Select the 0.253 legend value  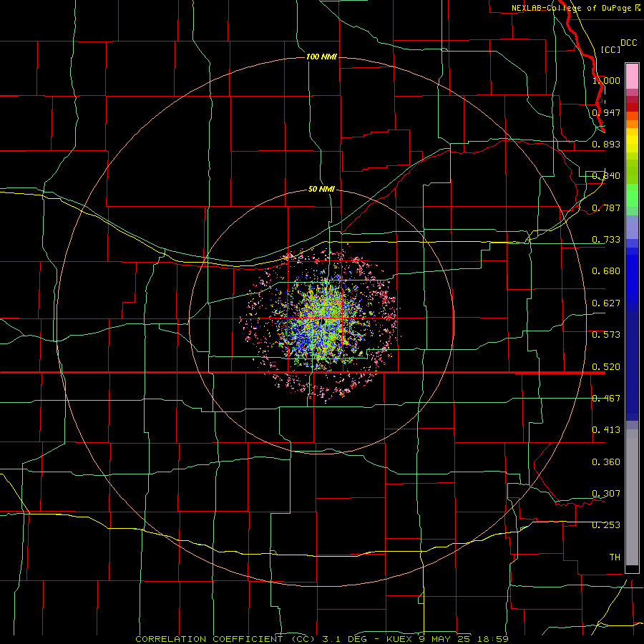coord(606,525)
